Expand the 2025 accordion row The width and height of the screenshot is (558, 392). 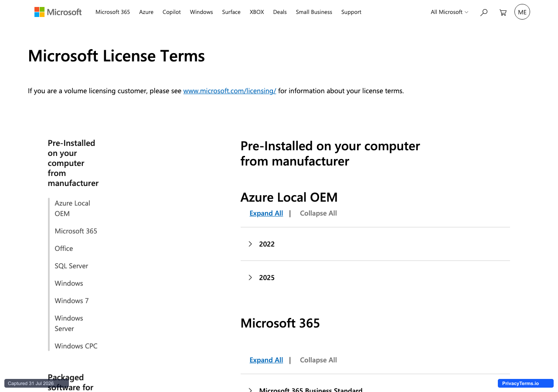[x=375, y=277]
